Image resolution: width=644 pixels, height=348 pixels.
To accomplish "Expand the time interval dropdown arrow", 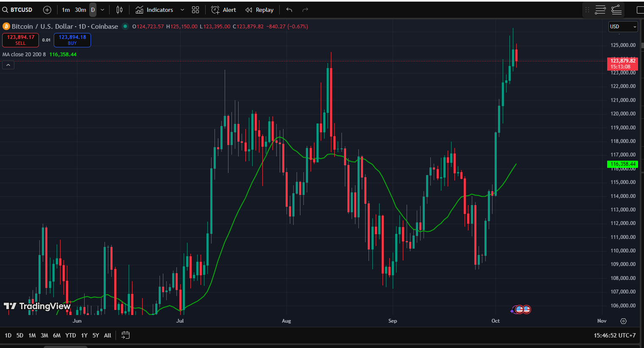I will coord(102,10).
